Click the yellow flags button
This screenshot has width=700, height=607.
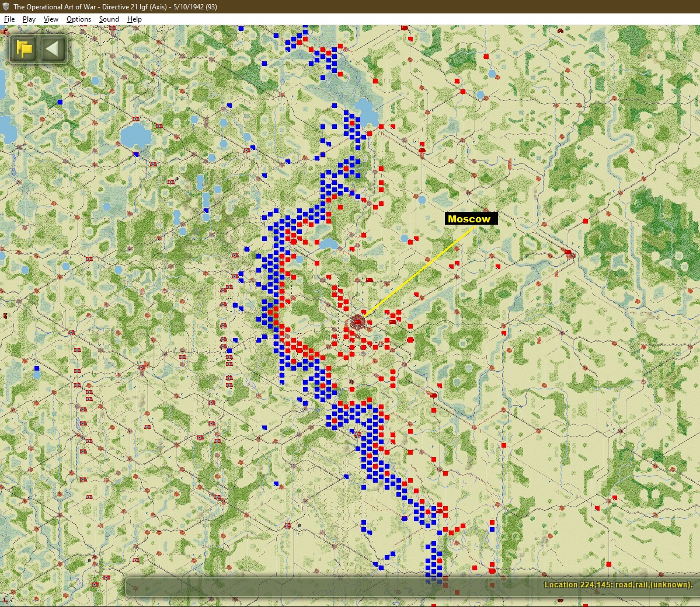24,48
